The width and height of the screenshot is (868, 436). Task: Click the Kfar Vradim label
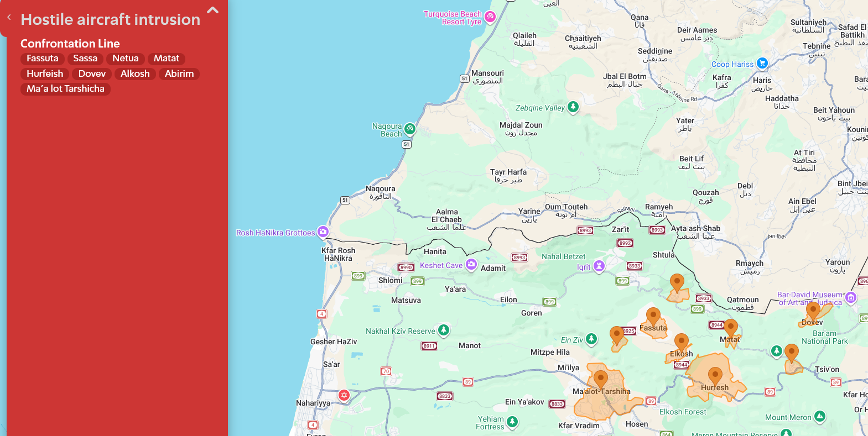click(579, 426)
